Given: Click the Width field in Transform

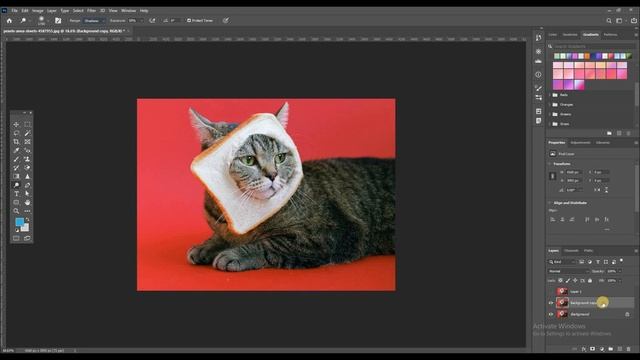Looking at the screenshot, I should coord(573,172).
